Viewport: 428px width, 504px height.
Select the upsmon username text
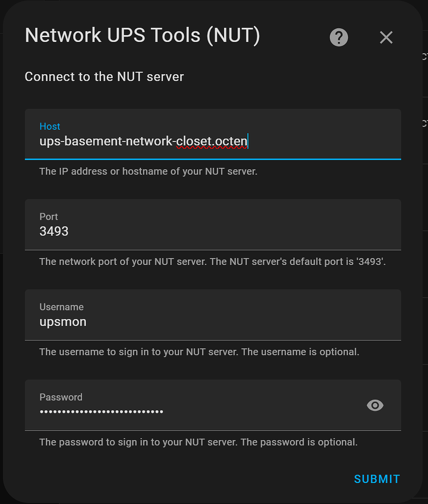tap(63, 321)
